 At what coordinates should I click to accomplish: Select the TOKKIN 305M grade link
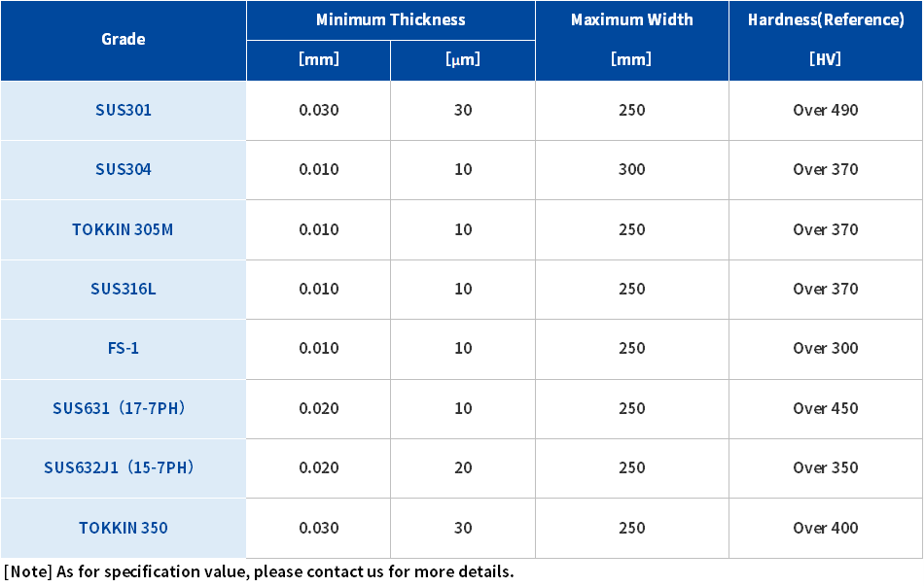click(123, 229)
